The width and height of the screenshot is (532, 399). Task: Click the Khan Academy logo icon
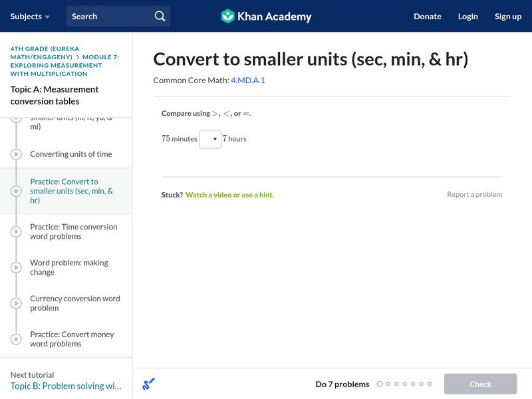coord(227,16)
